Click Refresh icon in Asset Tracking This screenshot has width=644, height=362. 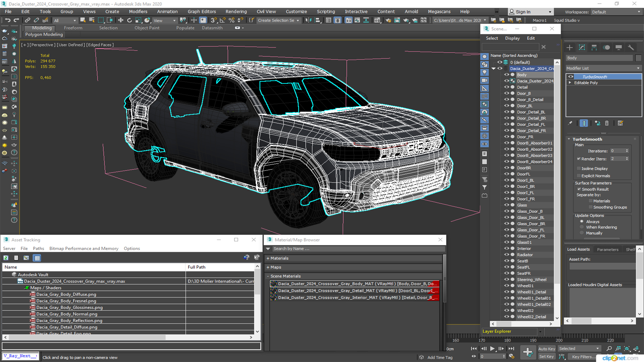point(6,258)
